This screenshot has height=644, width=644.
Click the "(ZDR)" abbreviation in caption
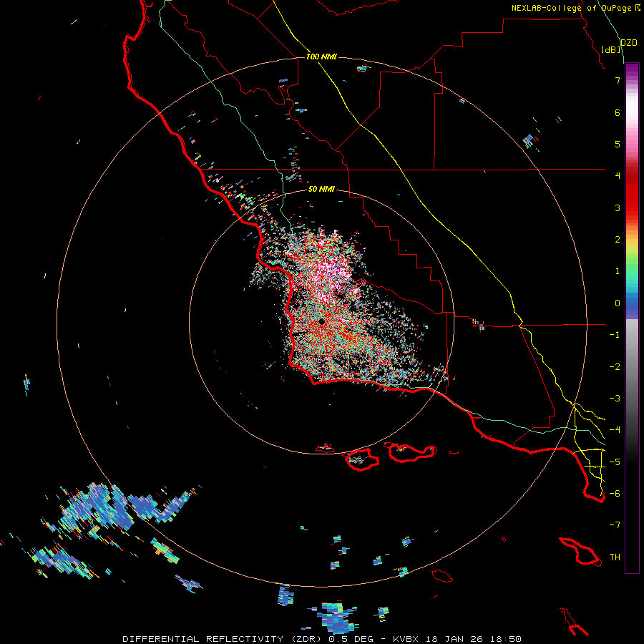click(306, 639)
